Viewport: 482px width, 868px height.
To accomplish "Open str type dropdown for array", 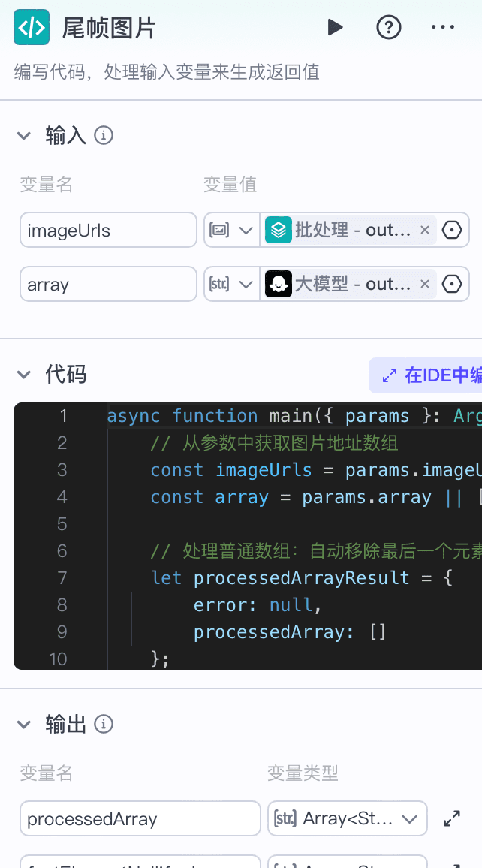I will coord(231,284).
